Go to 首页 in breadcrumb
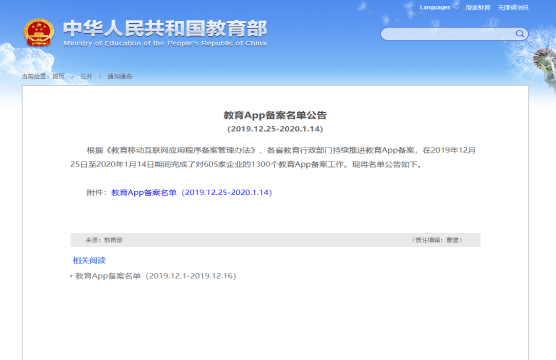556x360 pixels. (x=59, y=76)
